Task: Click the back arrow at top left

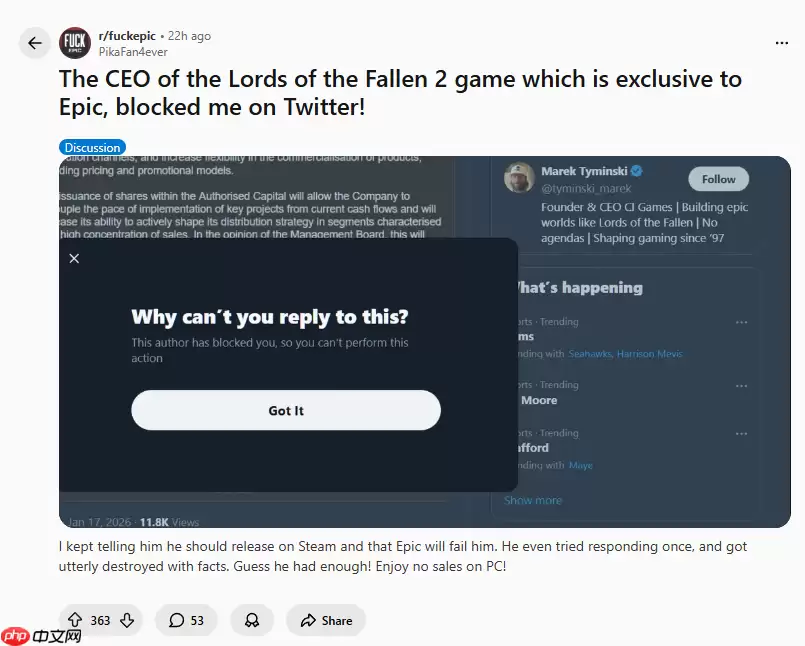Action: pos(34,43)
